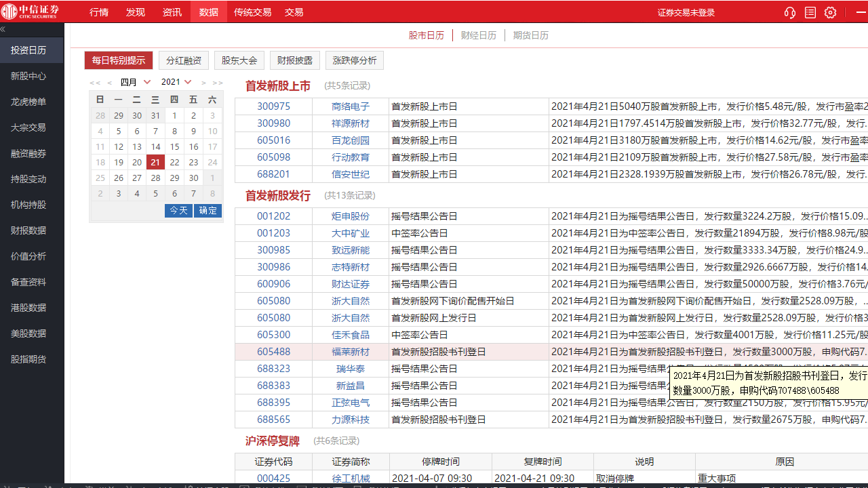Click the previous year double-arrow in the calendar

(x=94, y=81)
